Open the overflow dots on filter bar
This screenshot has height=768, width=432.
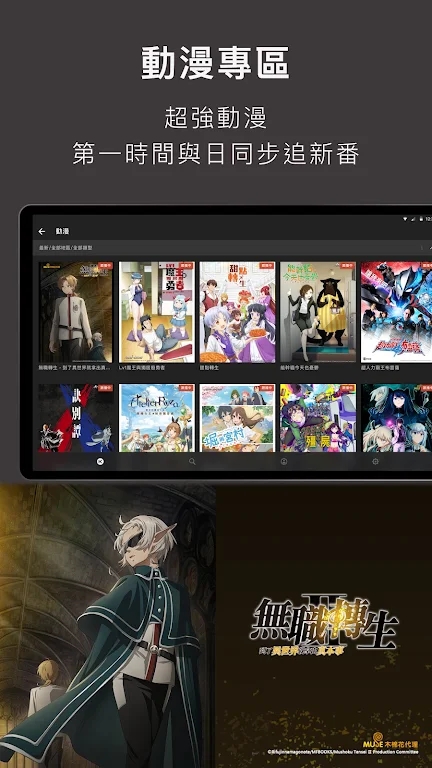click(422, 248)
